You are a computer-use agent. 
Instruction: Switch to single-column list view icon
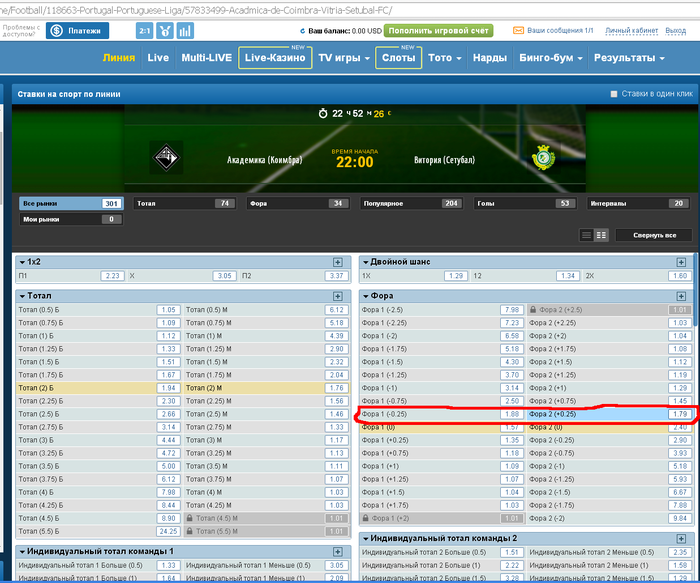click(x=587, y=235)
